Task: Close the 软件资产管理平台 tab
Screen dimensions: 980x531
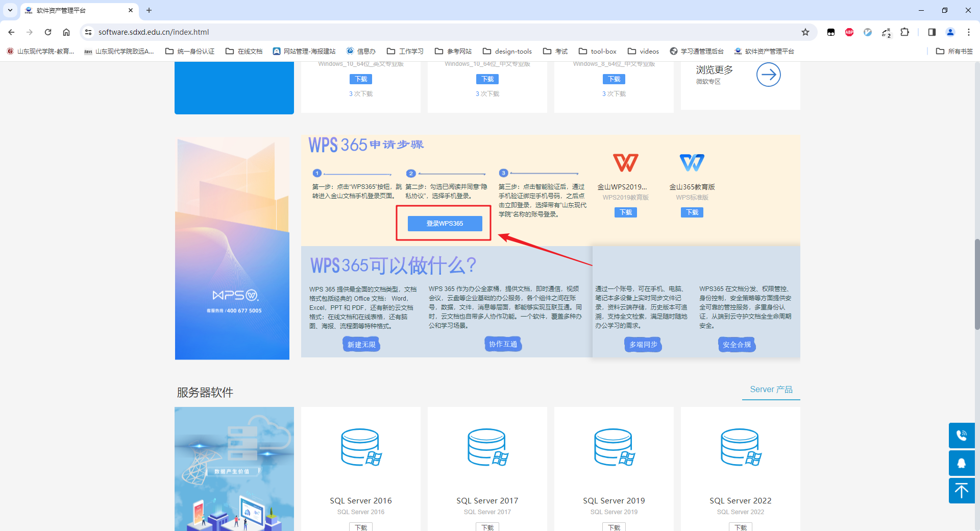Action: pos(131,10)
